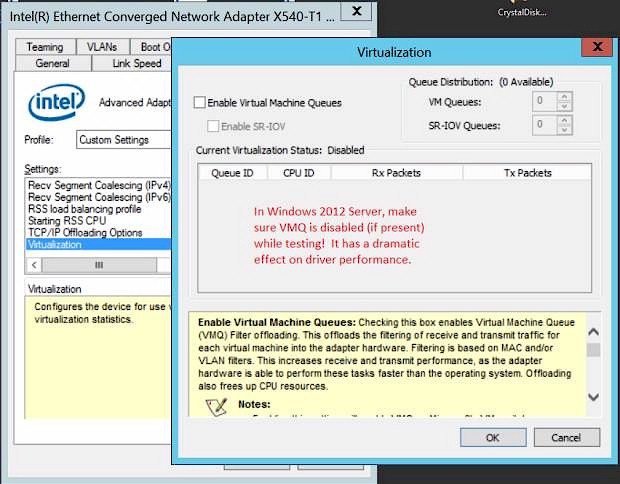Select the Virtualization settings item

tap(99, 244)
